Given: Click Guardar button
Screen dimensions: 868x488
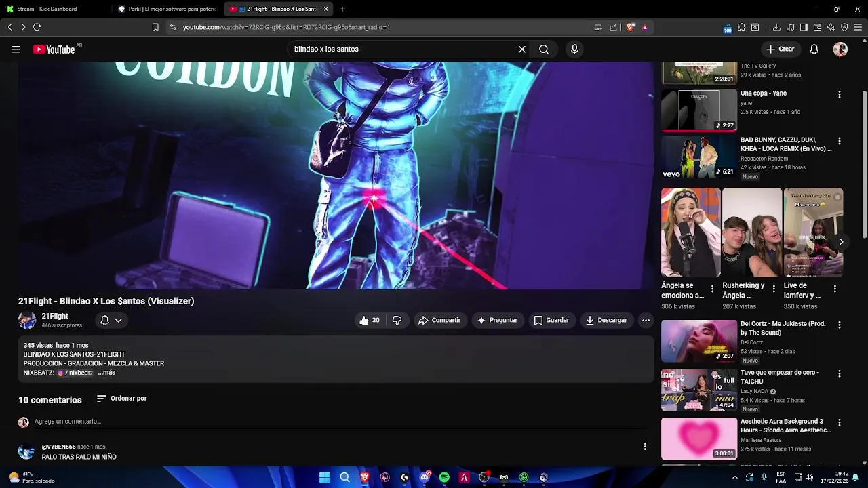Looking at the screenshot, I should tap(551, 321).
